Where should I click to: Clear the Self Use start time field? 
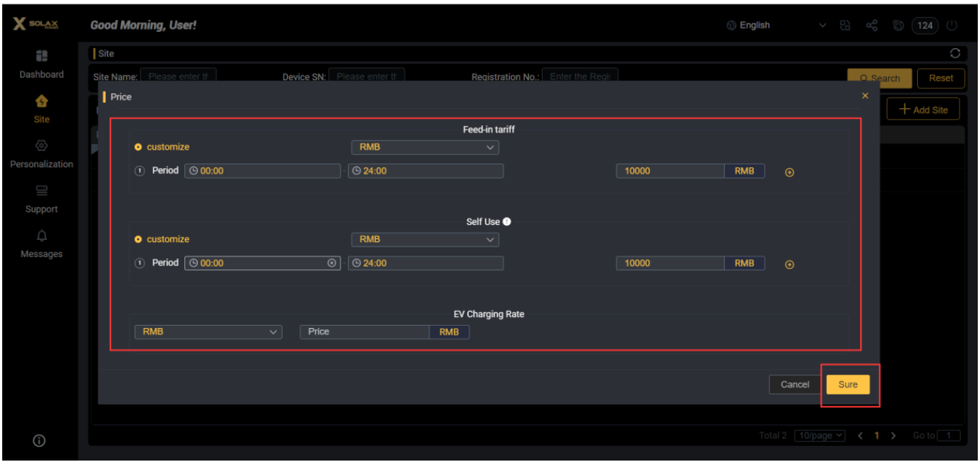click(332, 263)
